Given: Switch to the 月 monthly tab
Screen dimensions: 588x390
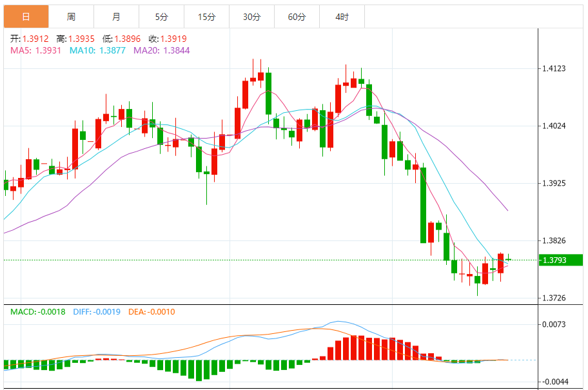Looking at the screenshot, I should point(116,17).
